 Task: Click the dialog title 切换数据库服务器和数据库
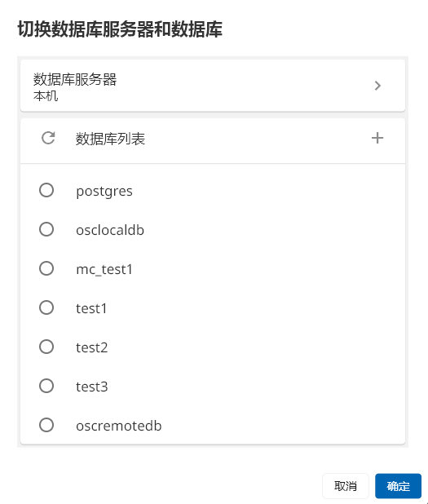[x=120, y=29]
